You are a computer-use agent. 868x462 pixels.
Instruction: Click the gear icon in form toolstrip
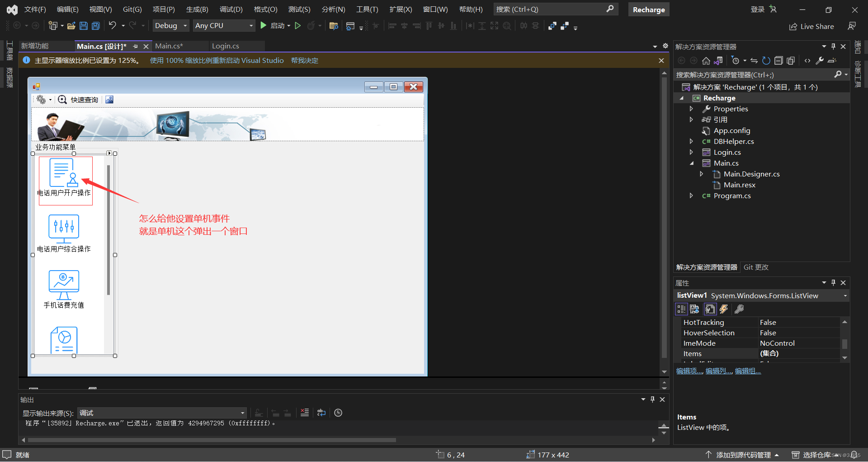click(x=41, y=100)
